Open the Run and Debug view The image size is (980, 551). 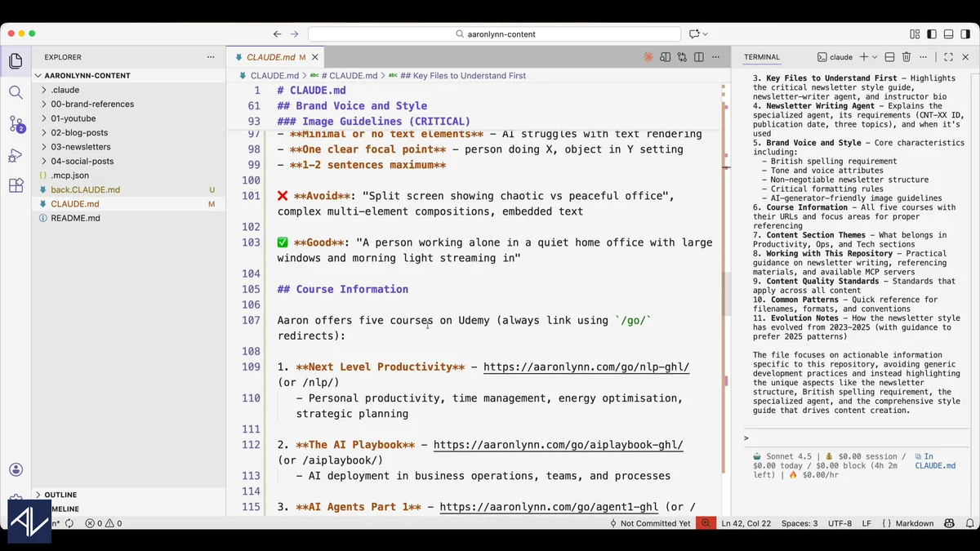(16, 155)
